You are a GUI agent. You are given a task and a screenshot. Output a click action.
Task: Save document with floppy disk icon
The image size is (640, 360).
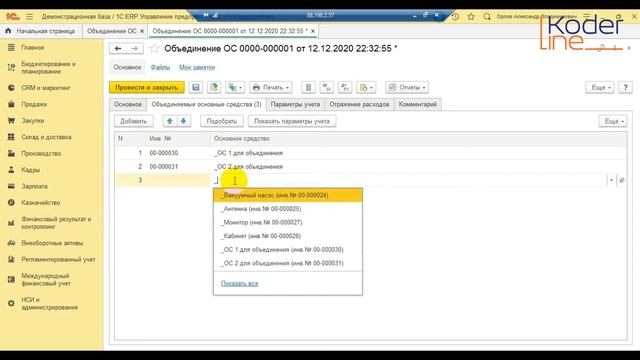click(x=196, y=87)
